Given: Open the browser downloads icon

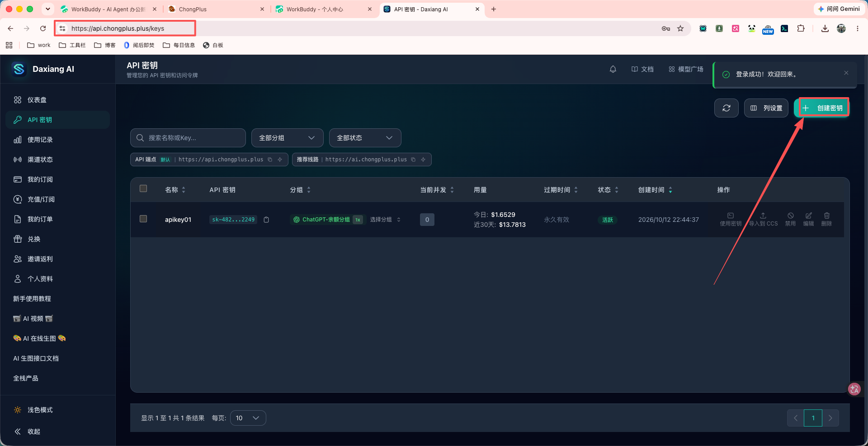Looking at the screenshot, I should tap(825, 28).
